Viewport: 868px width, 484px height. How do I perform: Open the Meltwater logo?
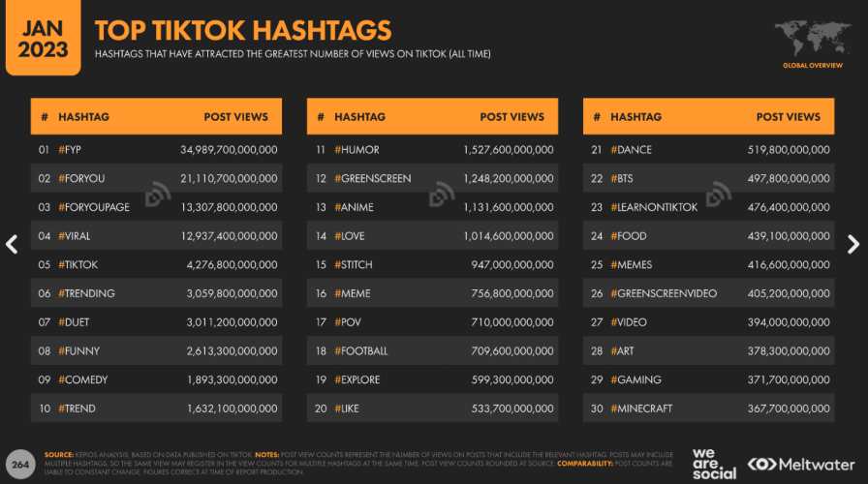pyautogui.click(x=800, y=464)
